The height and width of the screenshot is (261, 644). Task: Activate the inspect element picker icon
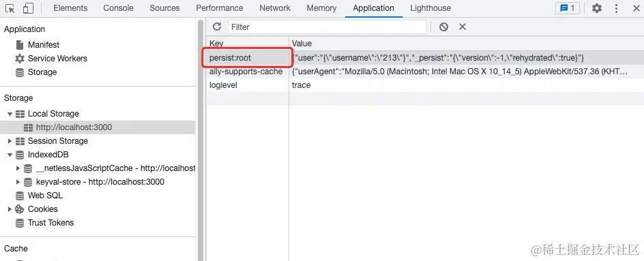point(10,8)
